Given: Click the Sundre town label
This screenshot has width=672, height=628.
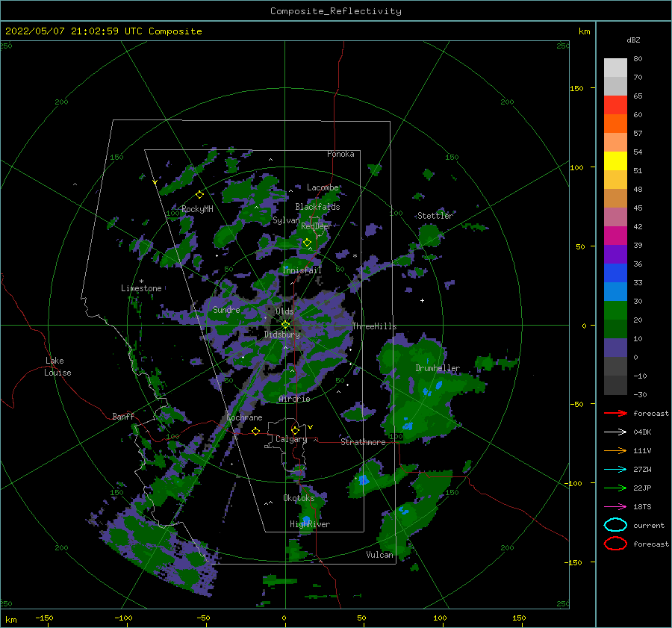Looking at the screenshot, I should tap(226, 309).
